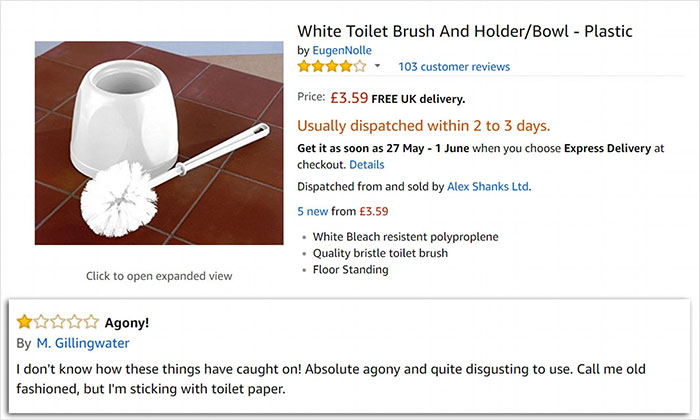Image resolution: width=700 pixels, height=420 pixels.
Task: Click the first gold star of product rating
Action: [304, 67]
